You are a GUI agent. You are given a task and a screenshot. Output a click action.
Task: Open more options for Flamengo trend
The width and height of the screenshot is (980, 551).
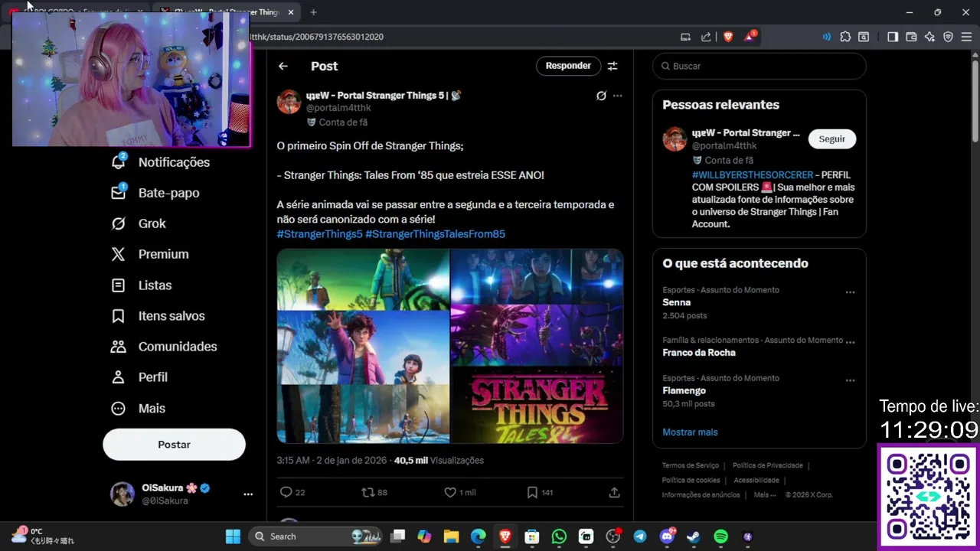pyautogui.click(x=850, y=380)
